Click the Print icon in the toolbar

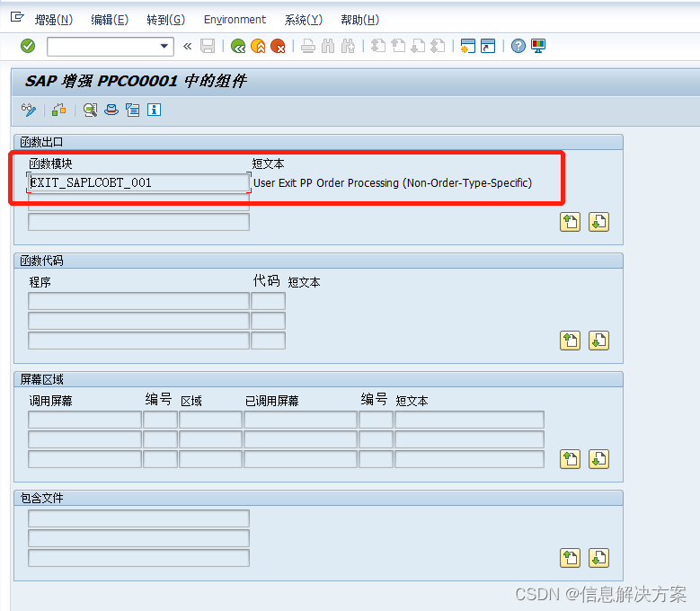point(308,46)
